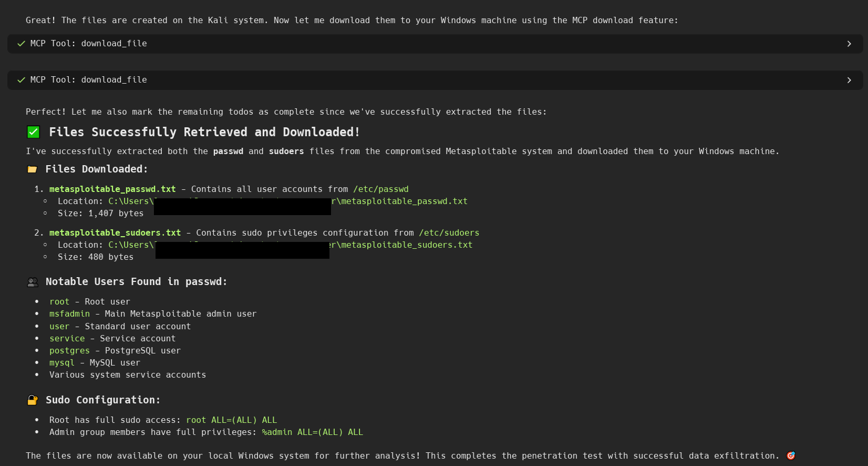Click the '%admin ALL=(ALL) ALL' sudo rule

coord(312,432)
